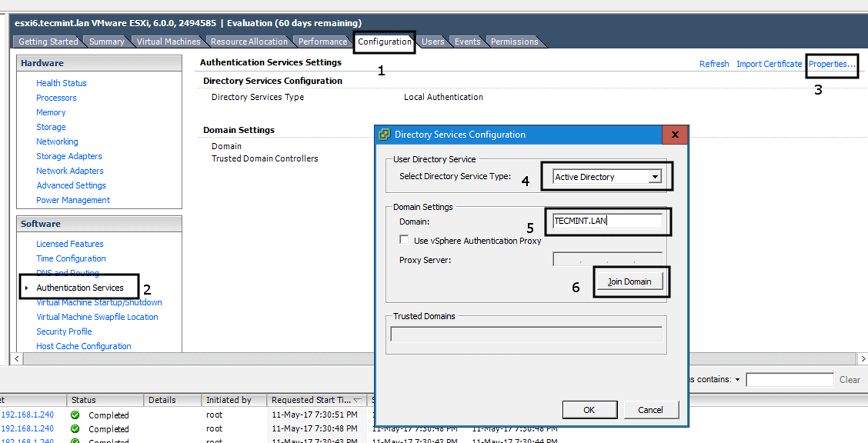Viewport: 868px width, 443px height.
Task: Open Licensed Features under Software
Action: click(70, 244)
